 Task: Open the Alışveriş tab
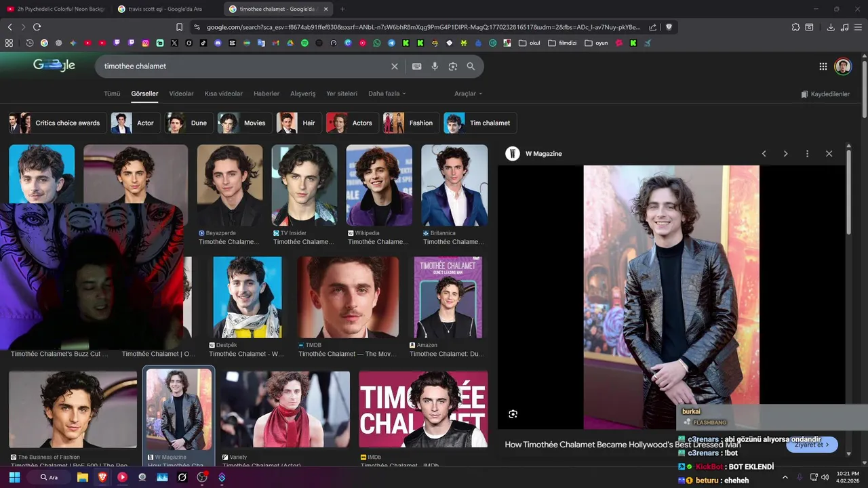(303, 94)
